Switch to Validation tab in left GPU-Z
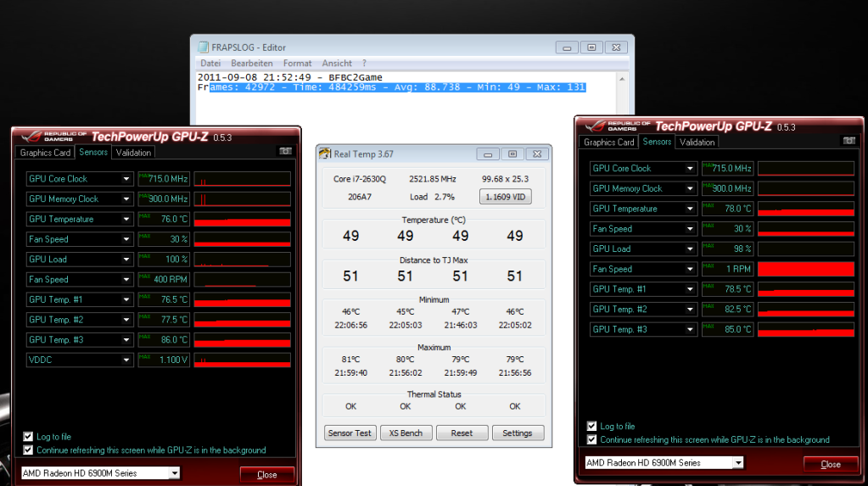This screenshot has width=868, height=486. click(133, 153)
